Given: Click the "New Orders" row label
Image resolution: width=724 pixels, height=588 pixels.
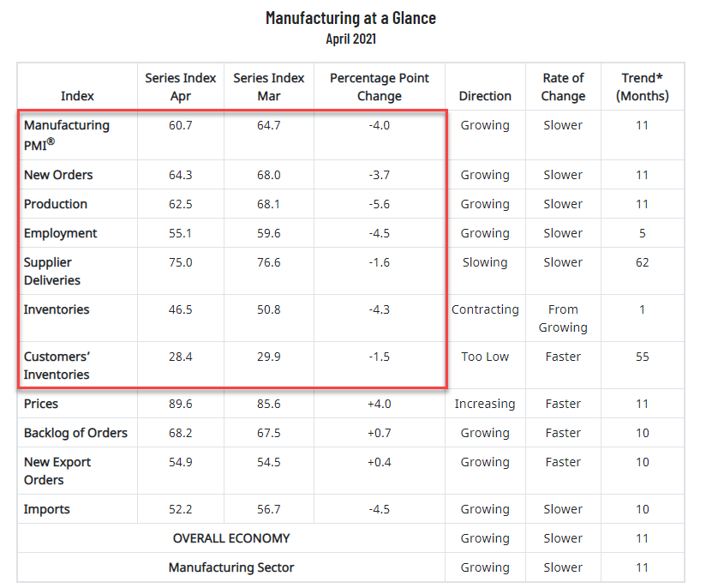Looking at the screenshot, I should point(58,175).
